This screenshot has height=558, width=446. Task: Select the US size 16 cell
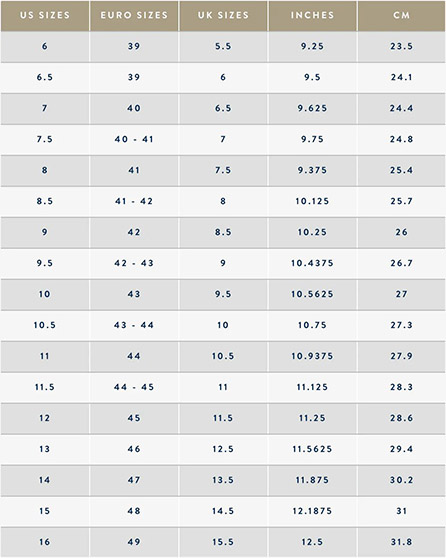(45, 542)
